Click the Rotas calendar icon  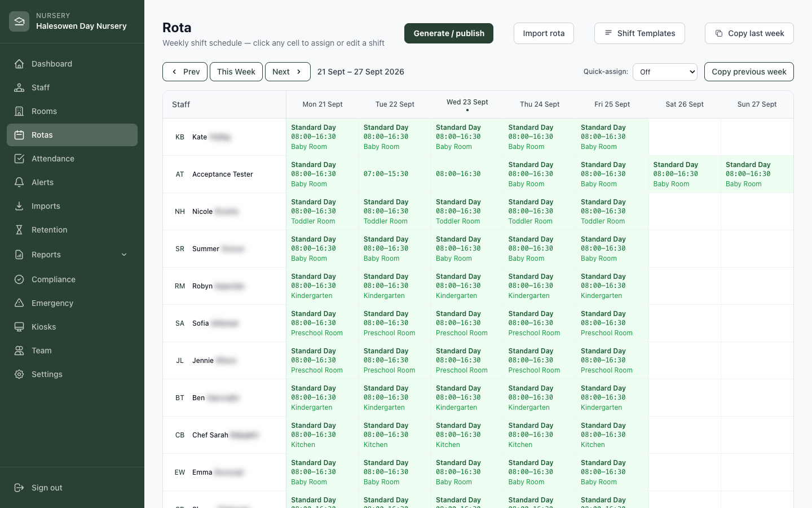[x=19, y=135]
